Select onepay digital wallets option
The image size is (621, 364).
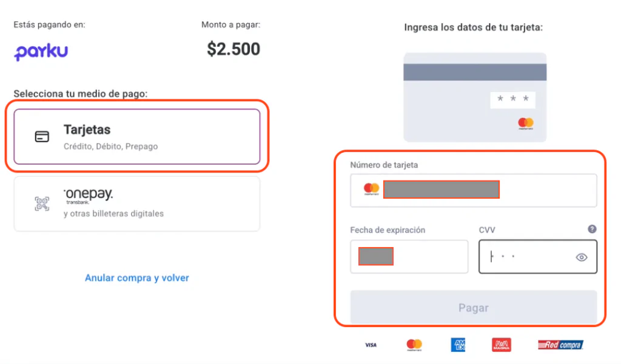click(136, 204)
